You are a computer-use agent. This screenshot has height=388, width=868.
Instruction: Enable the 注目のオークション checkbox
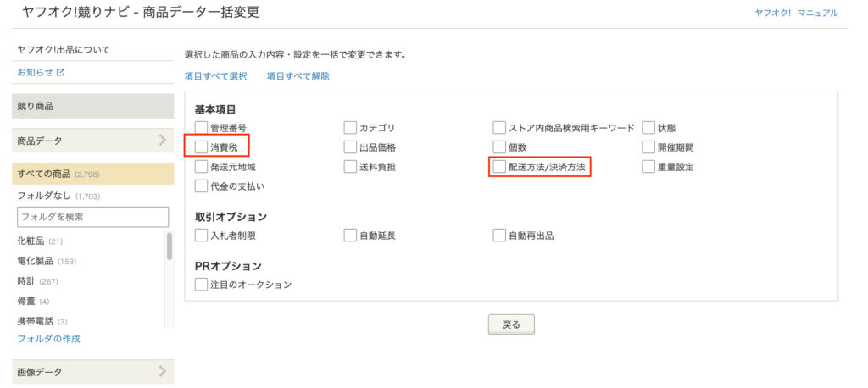click(x=201, y=285)
